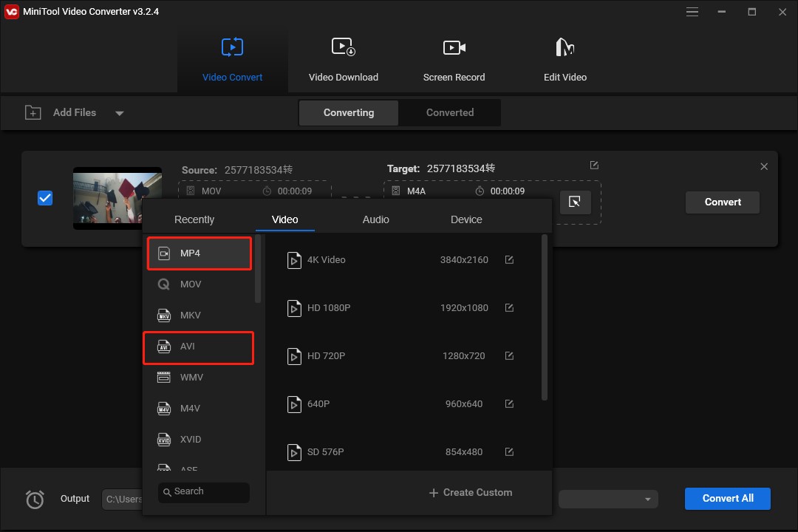Go to the Edit Video tab

[x=565, y=60]
